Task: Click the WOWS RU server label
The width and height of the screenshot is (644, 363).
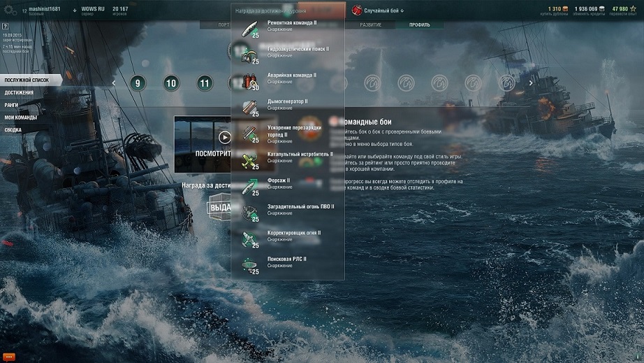Action: [93, 8]
